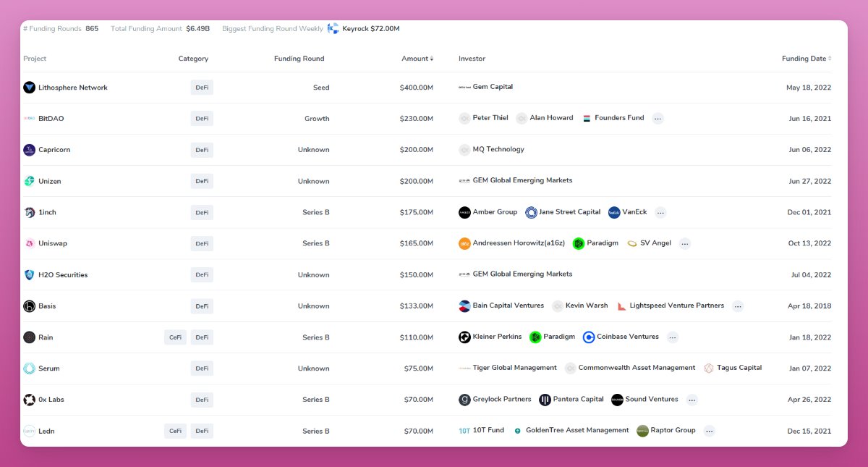Screen dimensions: 868x467
Task: Open the Kevin Warsh investor link
Action: pyautogui.click(x=587, y=306)
